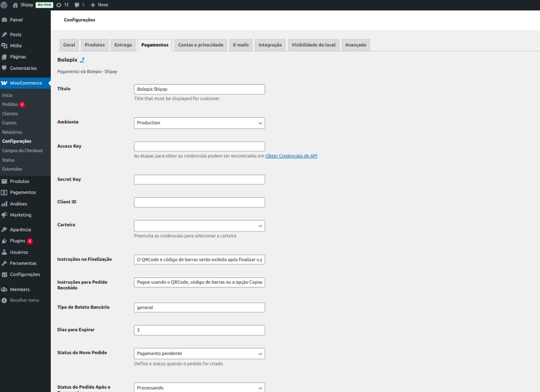Open the comments bubble icon in admin bar
The width and height of the screenshot is (540, 392).
point(77,5)
